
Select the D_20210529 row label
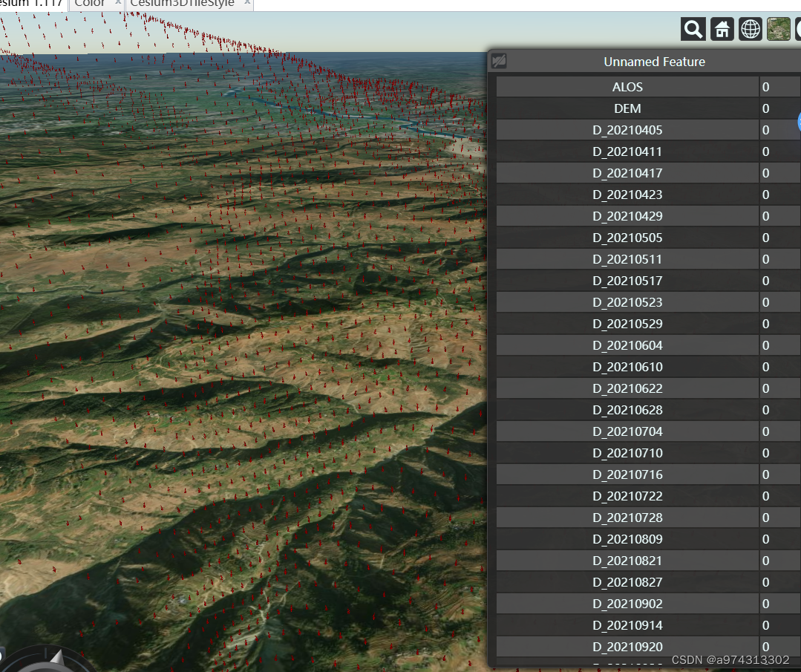click(x=627, y=324)
